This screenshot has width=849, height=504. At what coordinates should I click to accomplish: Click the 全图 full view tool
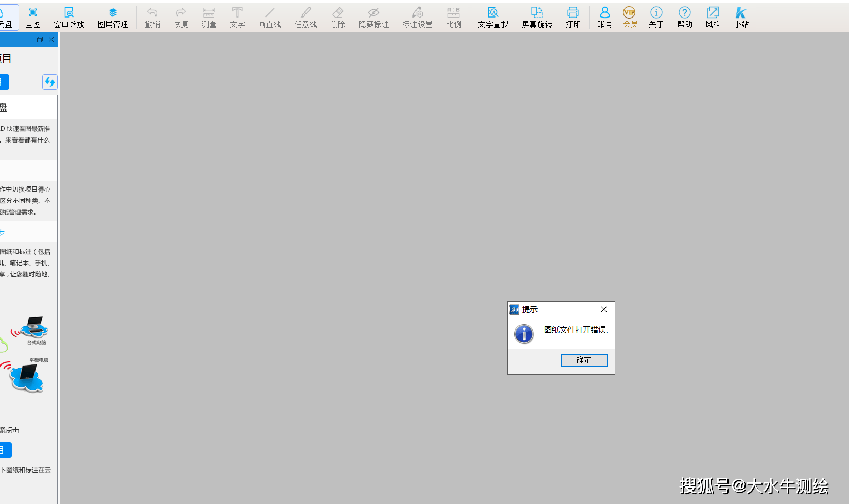pos(33,18)
